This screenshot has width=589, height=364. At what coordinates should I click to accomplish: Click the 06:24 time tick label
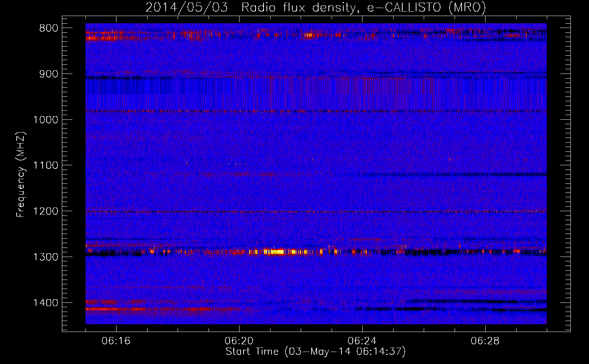[362, 341]
